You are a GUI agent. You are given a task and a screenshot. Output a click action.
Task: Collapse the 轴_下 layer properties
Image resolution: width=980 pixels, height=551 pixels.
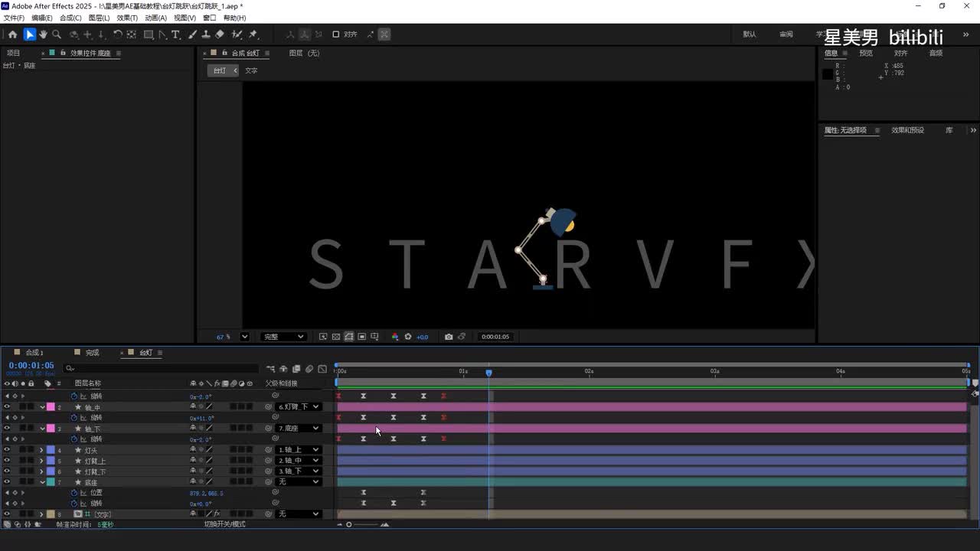coord(42,429)
